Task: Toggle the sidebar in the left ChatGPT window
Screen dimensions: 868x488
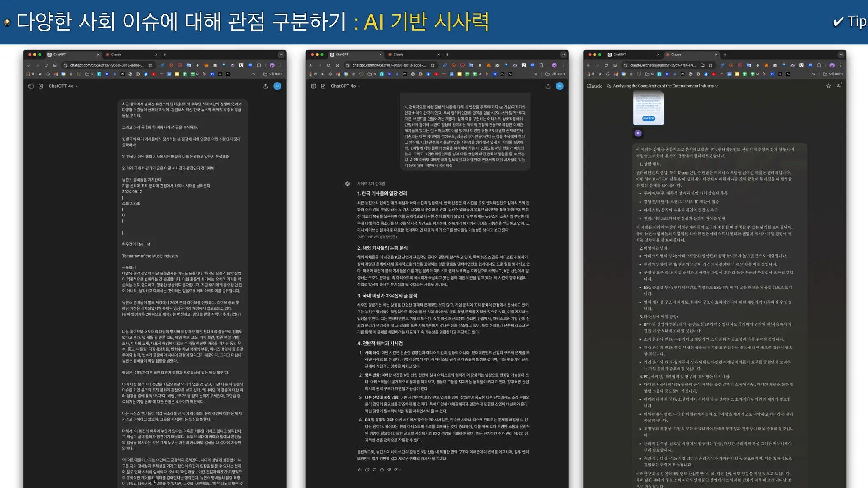Action: coord(31,86)
